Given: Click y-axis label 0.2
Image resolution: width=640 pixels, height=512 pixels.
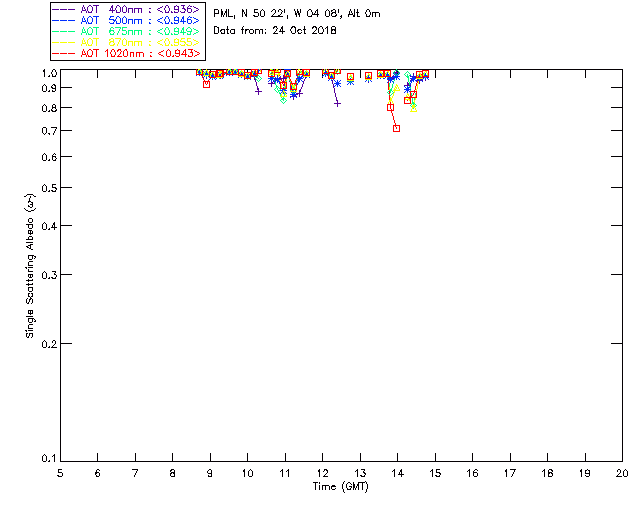Looking at the screenshot, I should click(49, 344).
